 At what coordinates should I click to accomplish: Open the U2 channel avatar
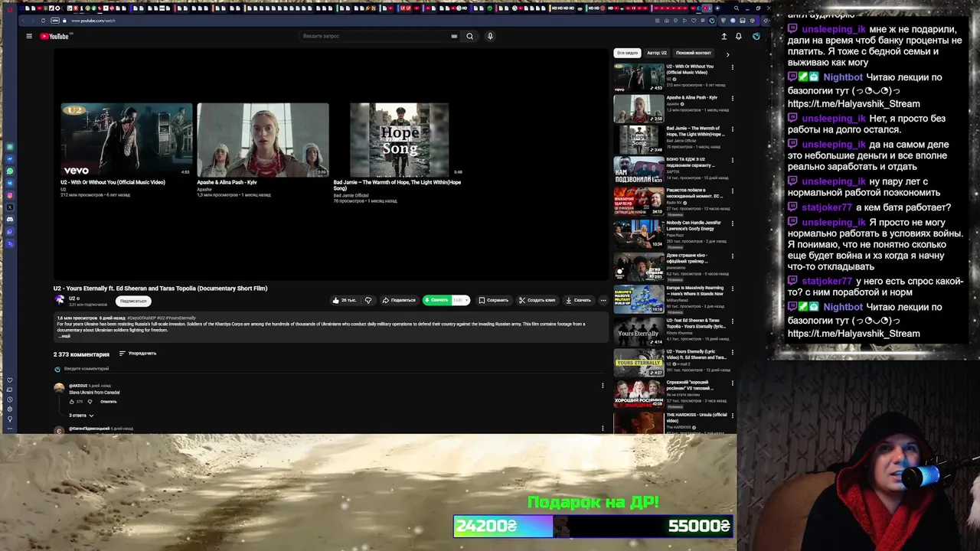(x=60, y=300)
